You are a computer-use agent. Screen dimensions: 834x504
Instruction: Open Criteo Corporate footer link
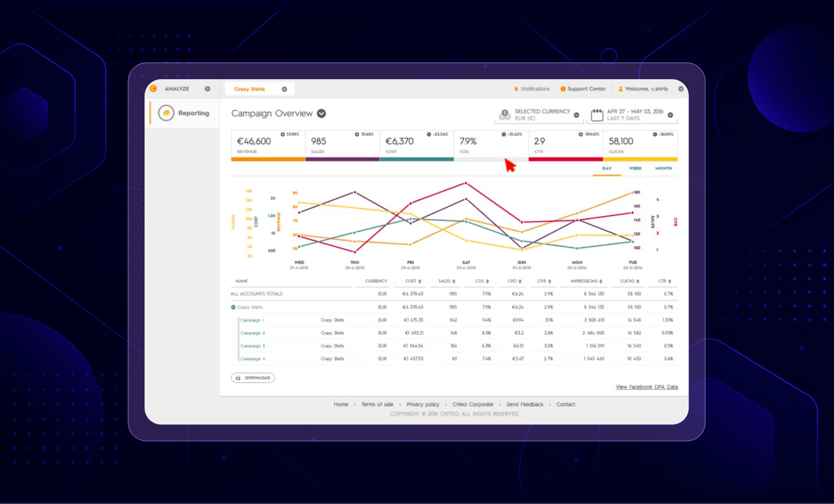tap(473, 404)
